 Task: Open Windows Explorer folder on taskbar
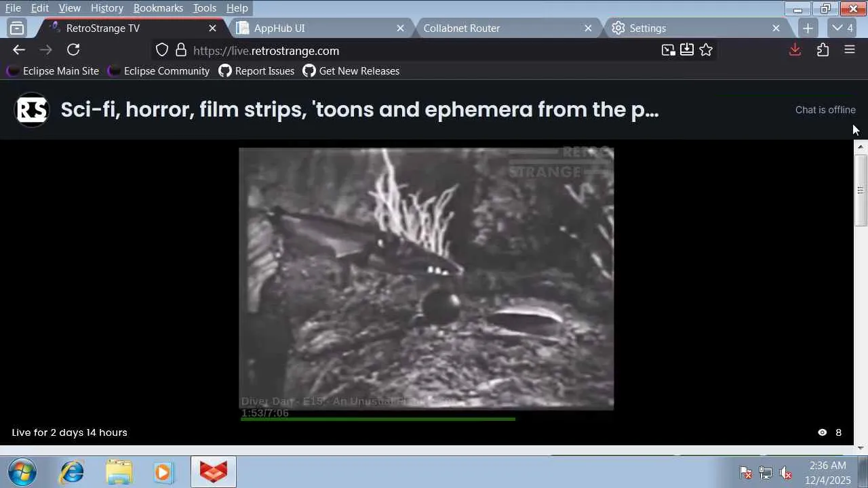[x=119, y=472]
